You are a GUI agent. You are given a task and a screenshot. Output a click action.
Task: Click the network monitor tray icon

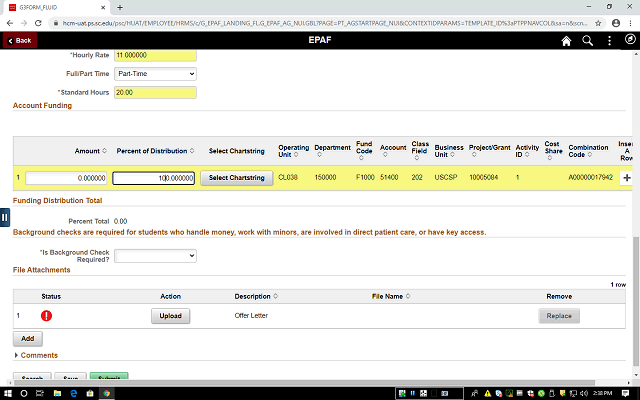click(x=573, y=393)
